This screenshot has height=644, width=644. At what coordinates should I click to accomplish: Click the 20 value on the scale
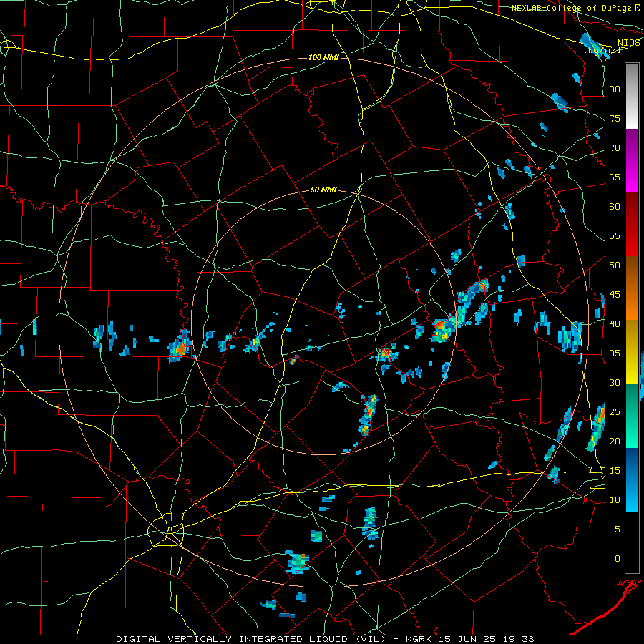pos(615,441)
